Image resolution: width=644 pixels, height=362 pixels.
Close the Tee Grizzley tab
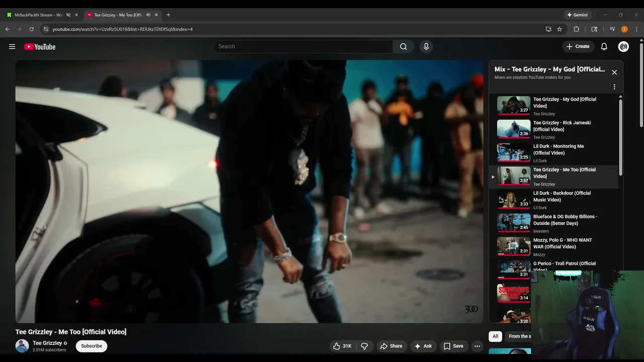tap(156, 15)
